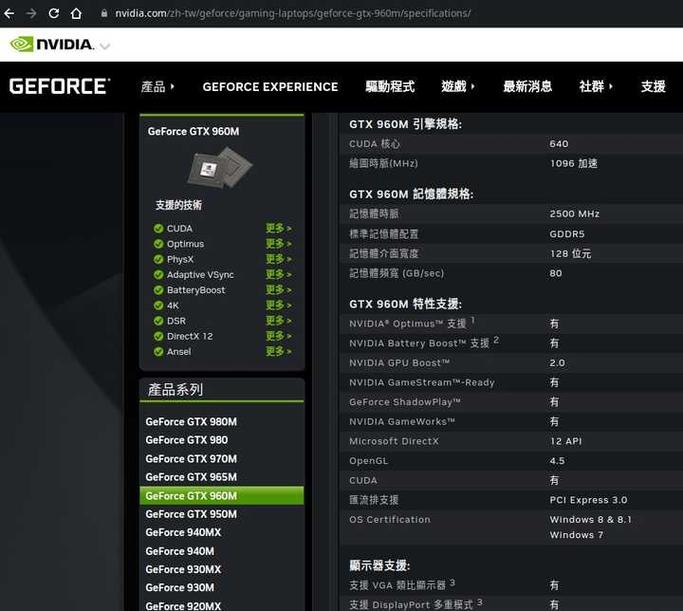This screenshot has height=611, width=683.
Task: Click the green check icon beside CUDA
Action: 159,229
